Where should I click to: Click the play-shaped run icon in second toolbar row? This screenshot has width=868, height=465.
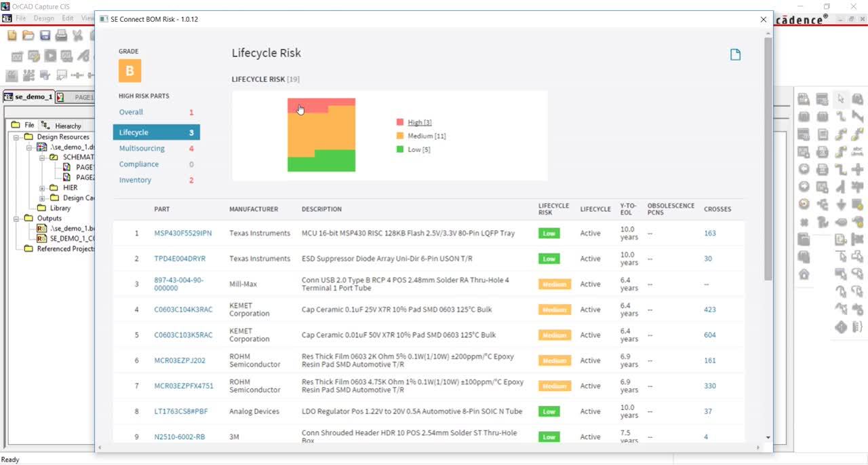(51, 56)
